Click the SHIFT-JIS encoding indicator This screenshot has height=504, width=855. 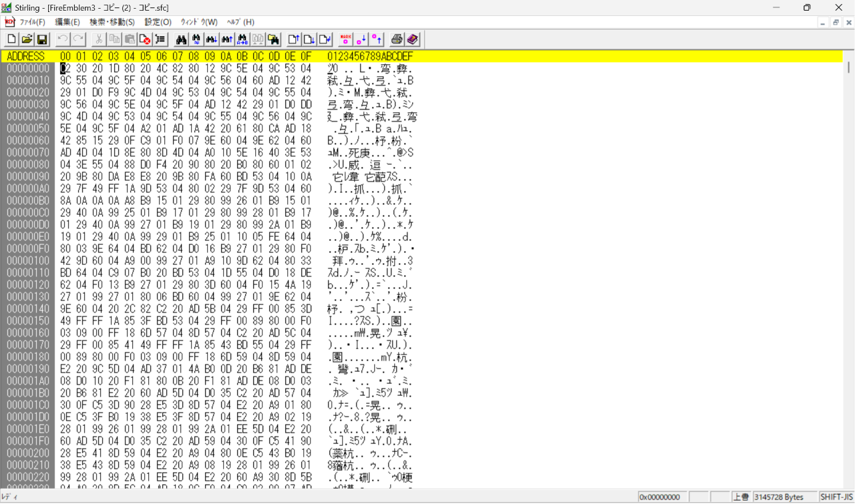(836, 497)
